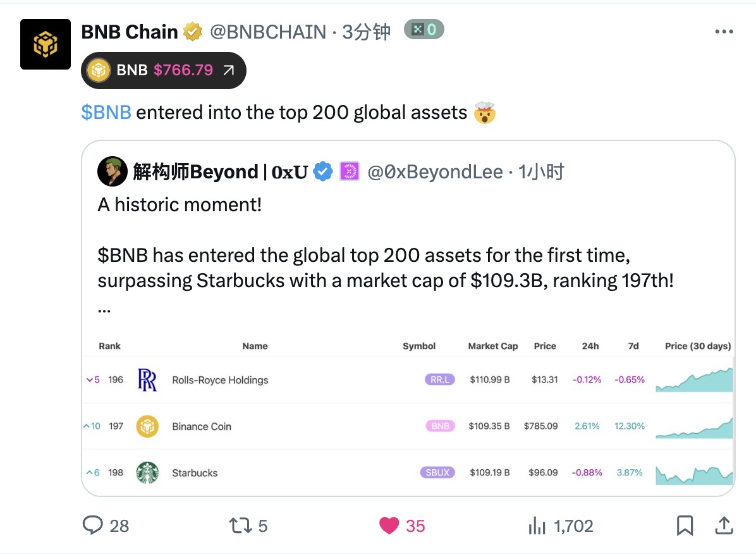Open the view analytics bar icon
Screen dimensions: 756x554
point(537,526)
